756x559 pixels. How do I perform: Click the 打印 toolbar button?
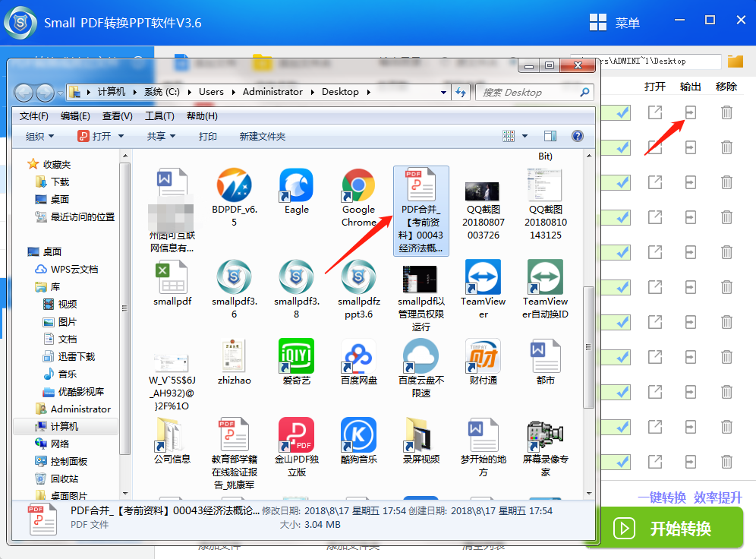pyautogui.click(x=208, y=137)
